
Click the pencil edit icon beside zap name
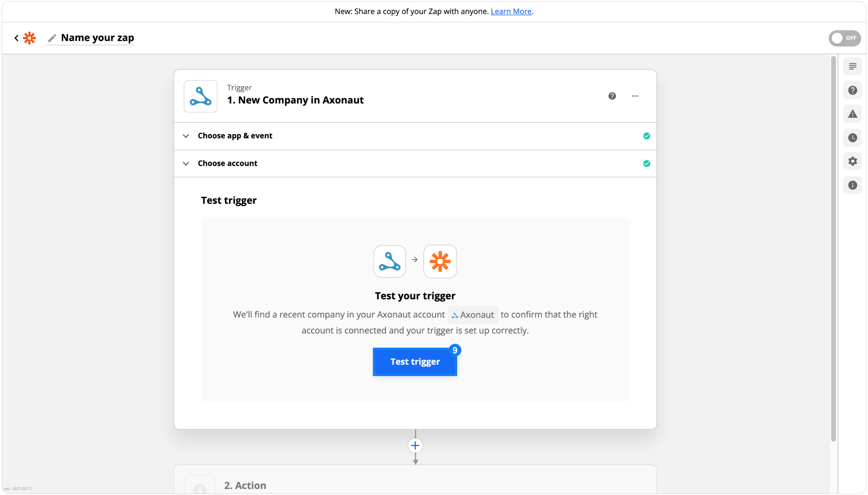pyautogui.click(x=52, y=38)
